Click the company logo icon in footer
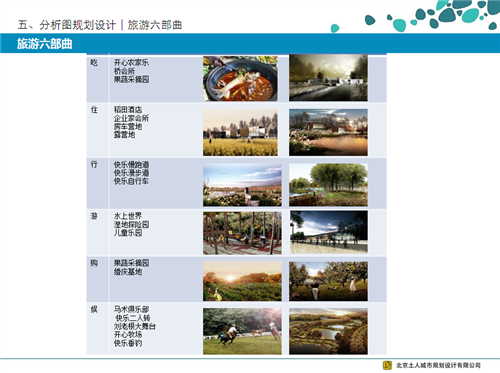 tap(387, 365)
